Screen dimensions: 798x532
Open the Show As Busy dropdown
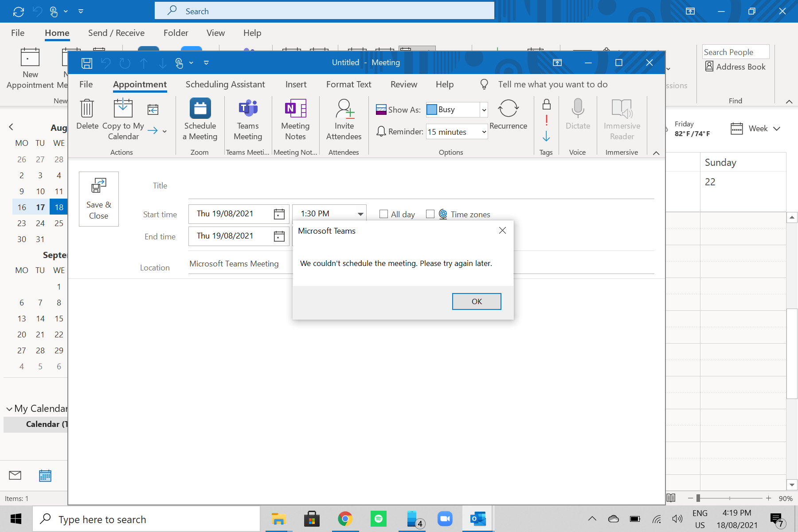point(483,110)
